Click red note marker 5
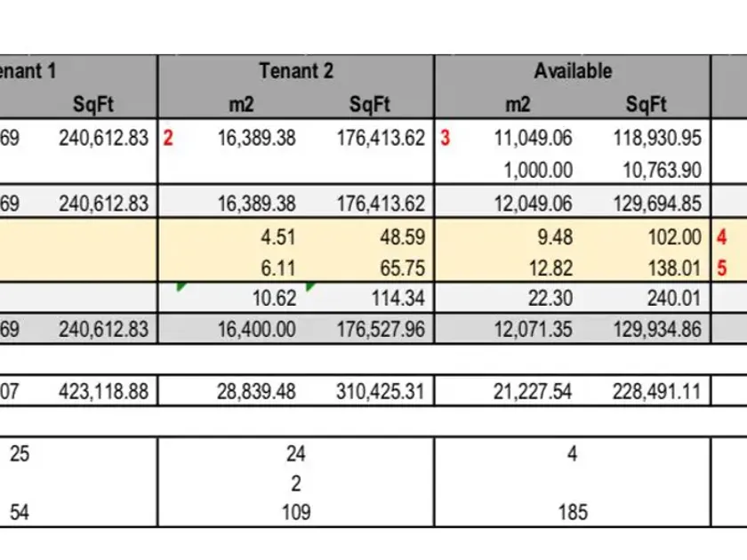Viewport: 747px width, 560px height. tap(722, 268)
